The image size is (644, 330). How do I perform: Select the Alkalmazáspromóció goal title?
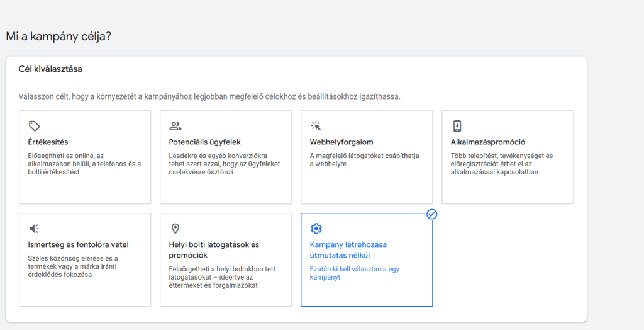pos(488,142)
